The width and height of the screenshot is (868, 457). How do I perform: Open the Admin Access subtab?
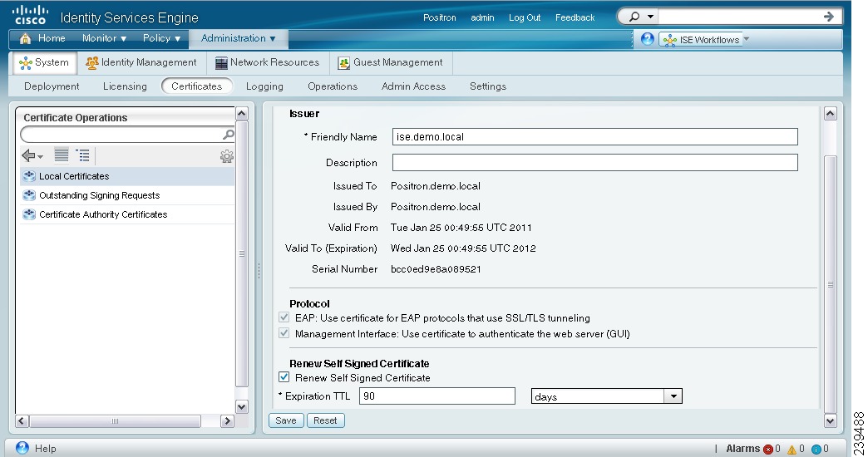tap(413, 86)
